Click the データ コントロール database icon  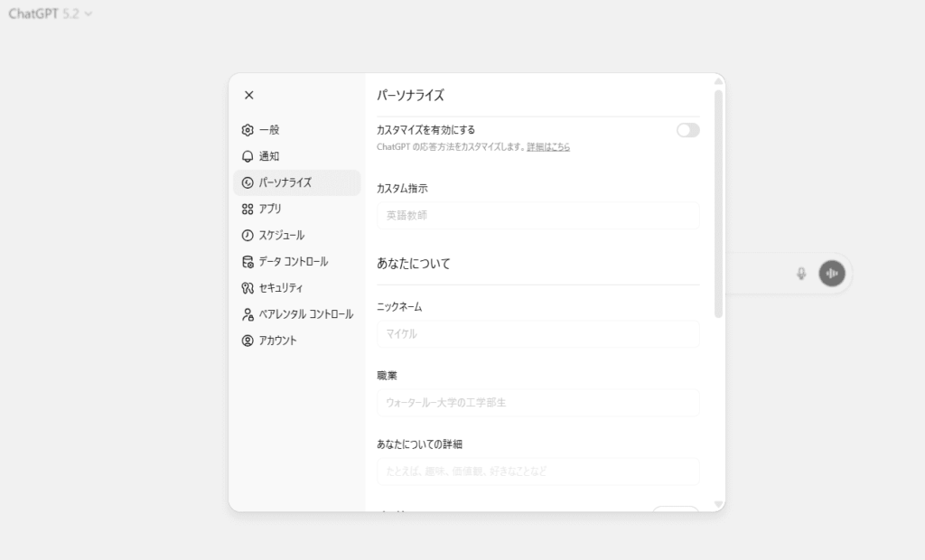point(248,262)
